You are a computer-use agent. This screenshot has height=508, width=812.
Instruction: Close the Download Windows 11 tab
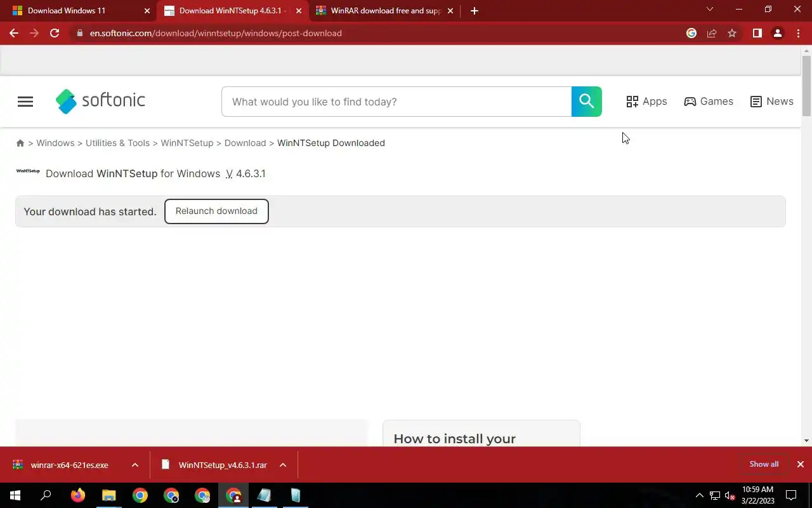click(147, 11)
